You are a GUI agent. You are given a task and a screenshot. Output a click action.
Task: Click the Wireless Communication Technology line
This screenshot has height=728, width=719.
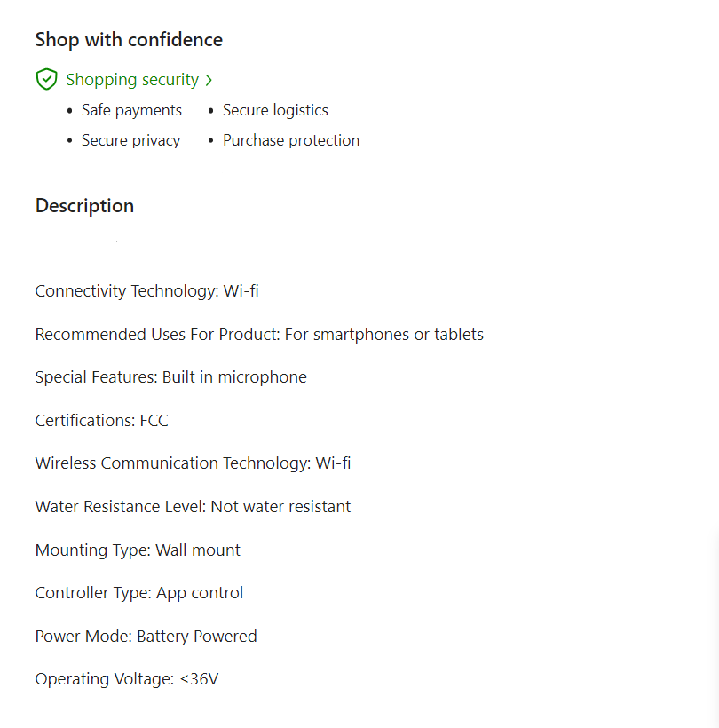point(193,463)
